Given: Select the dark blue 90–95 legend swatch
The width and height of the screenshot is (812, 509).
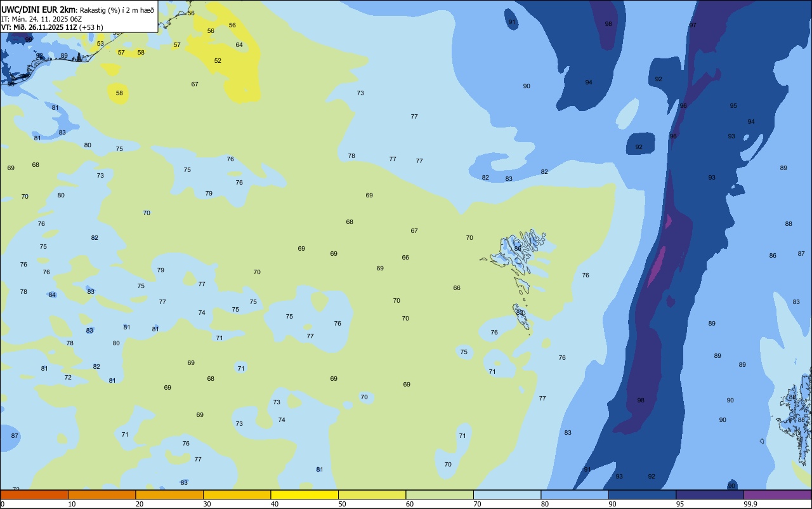Looking at the screenshot, I should 642,494.
